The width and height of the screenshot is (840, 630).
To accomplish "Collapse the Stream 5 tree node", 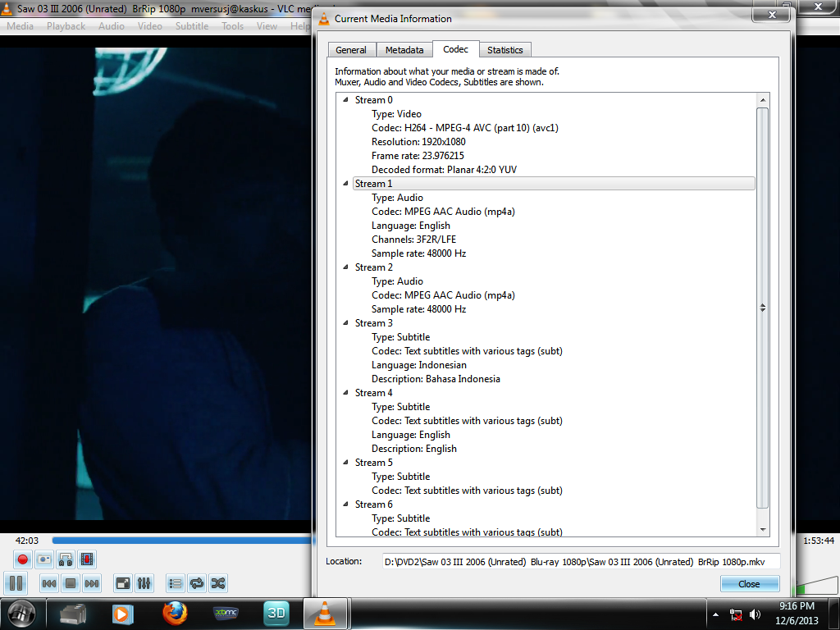I will [345, 462].
